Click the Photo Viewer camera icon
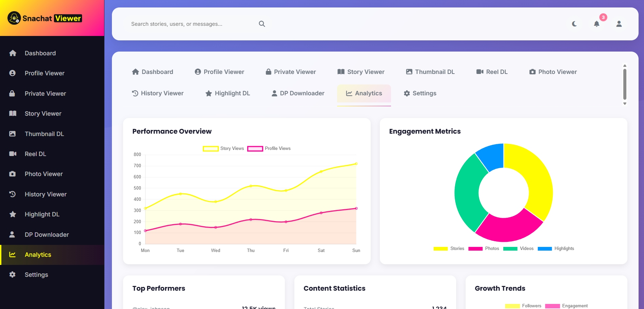644x309 pixels. tap(13, 174)
